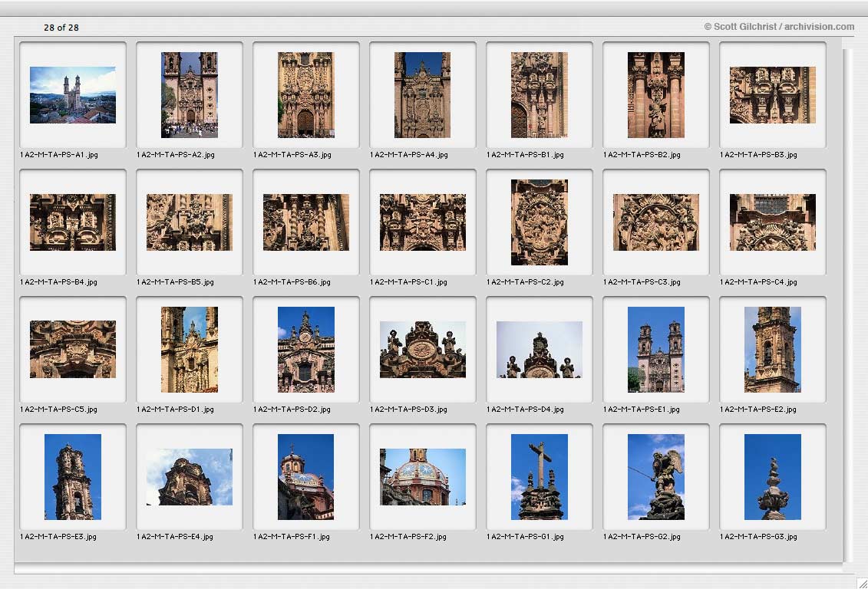Screen dimensions: 868x589
Task: Click the window resize grip icon
Action: point(862,583)
